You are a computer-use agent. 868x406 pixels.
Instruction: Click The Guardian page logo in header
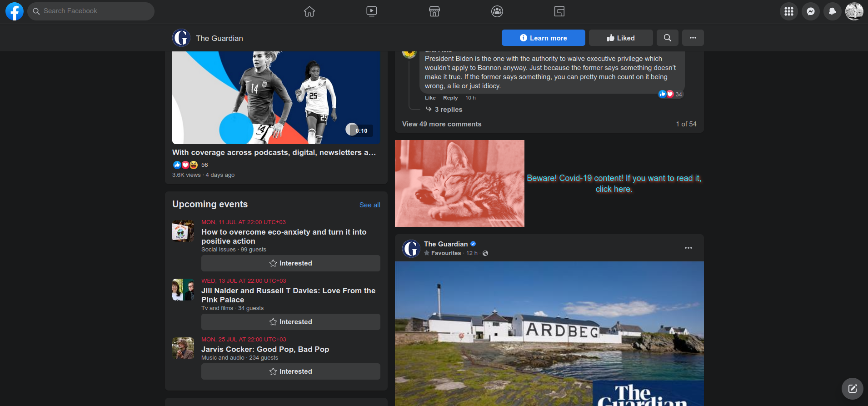tap(181, 38)
